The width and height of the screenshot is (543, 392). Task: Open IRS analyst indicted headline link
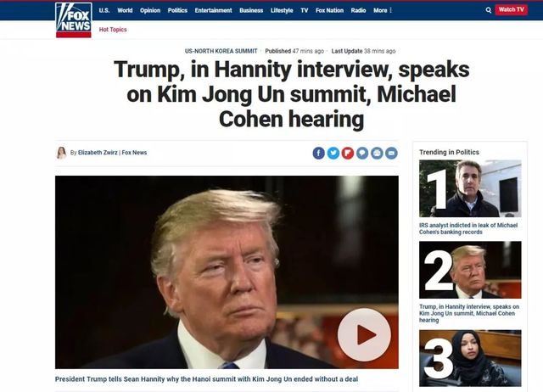468,228
